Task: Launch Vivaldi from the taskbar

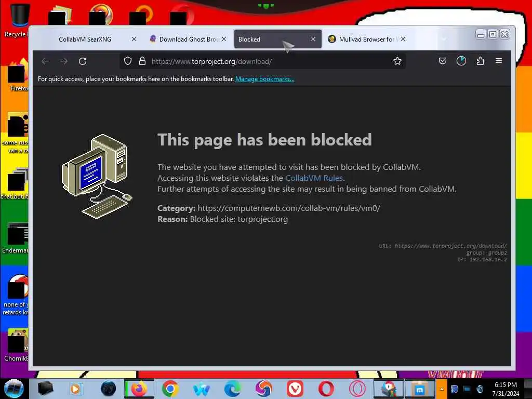Action: point(295,389)
